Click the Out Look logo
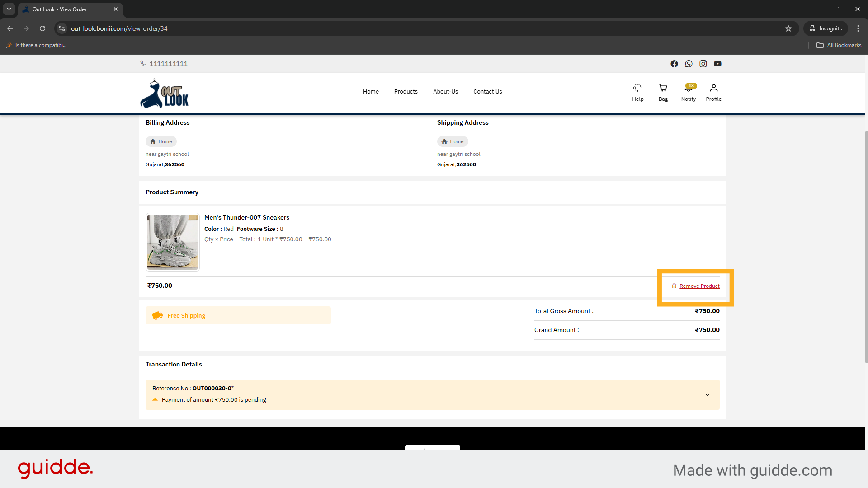 (164, 94)
